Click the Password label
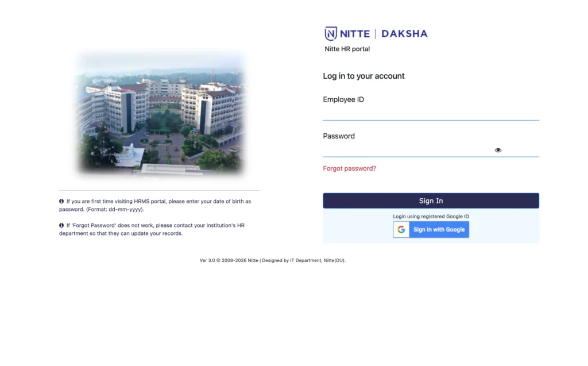 click(x=339, y=136)
